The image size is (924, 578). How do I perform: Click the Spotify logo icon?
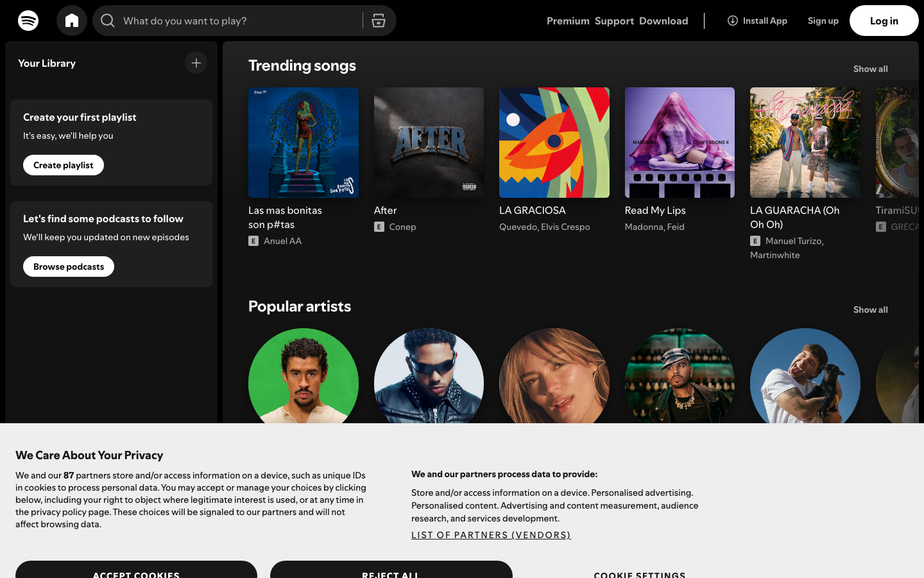[x=28, y=21]
